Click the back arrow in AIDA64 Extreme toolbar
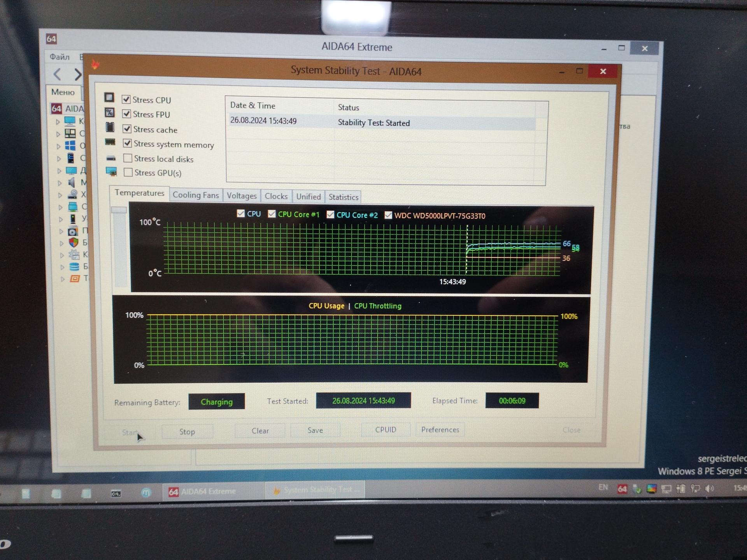Screen dimensions: 747x560 coord(57,74)
